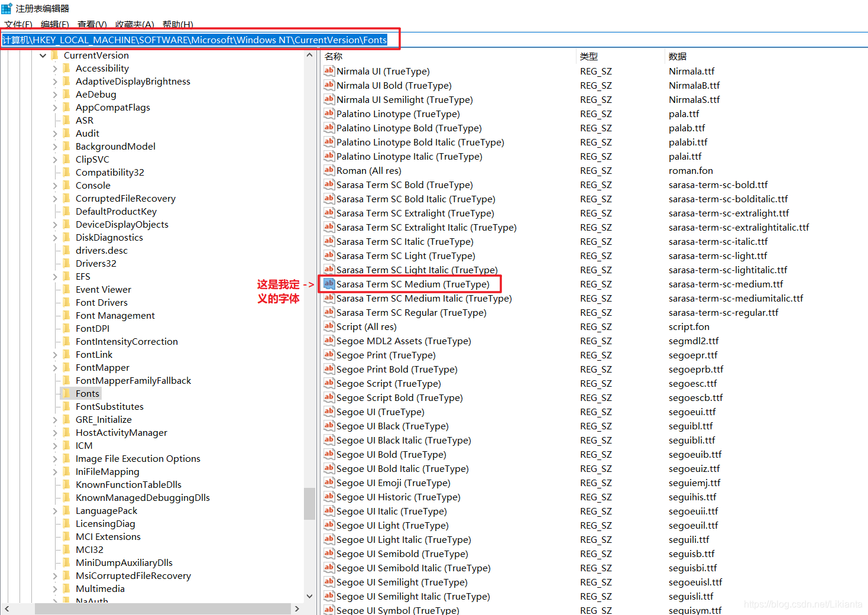
Task: Select the KnownFunctionTableDlls key
Action: point(128,484)
